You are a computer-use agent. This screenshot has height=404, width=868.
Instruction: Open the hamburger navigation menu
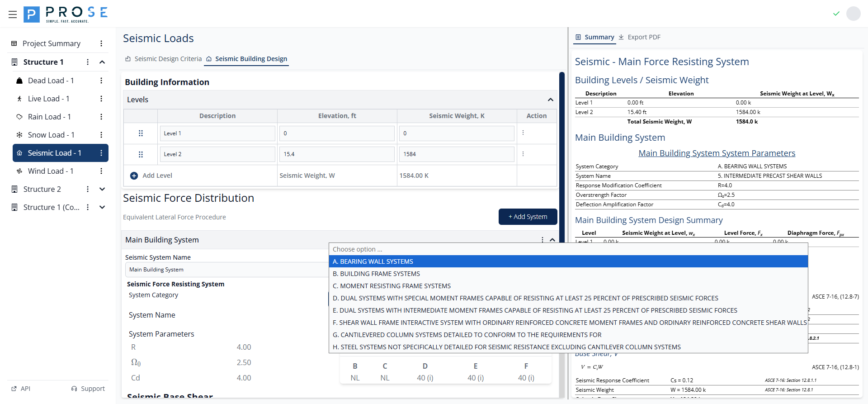(x=13, y=14)
